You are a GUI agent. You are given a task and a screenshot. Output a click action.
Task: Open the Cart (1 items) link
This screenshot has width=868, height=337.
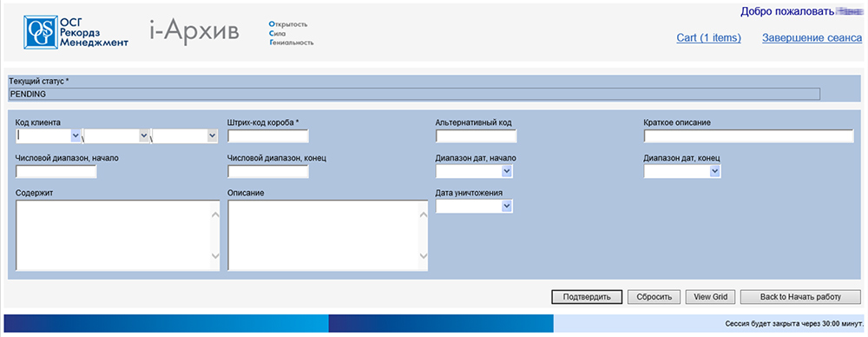pyautogui.click(x=708, y=37)
